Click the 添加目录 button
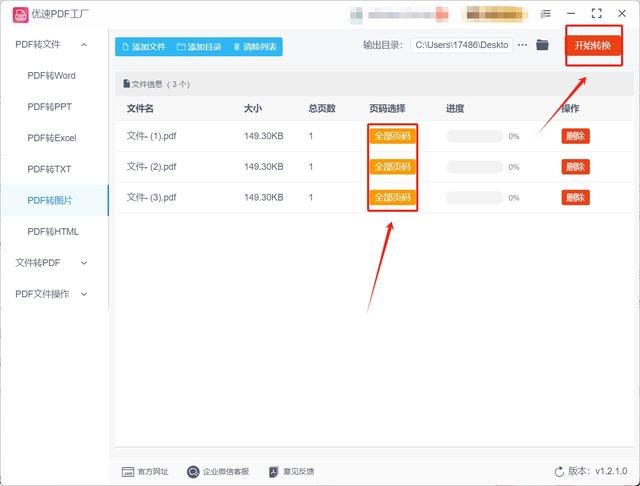This screenshot has height=486, width=640. tap(199, 47)
